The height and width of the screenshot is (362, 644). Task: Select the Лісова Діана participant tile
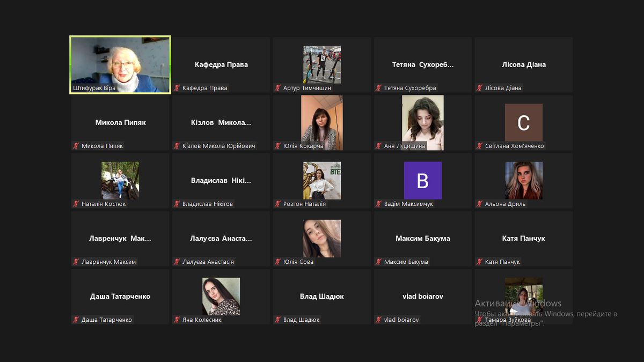pos(523,64)
